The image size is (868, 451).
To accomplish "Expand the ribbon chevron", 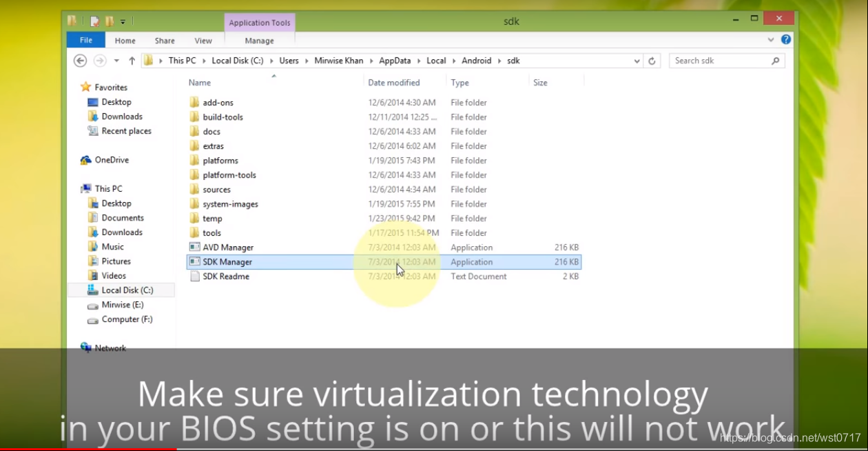I will (x=771, y=40).
